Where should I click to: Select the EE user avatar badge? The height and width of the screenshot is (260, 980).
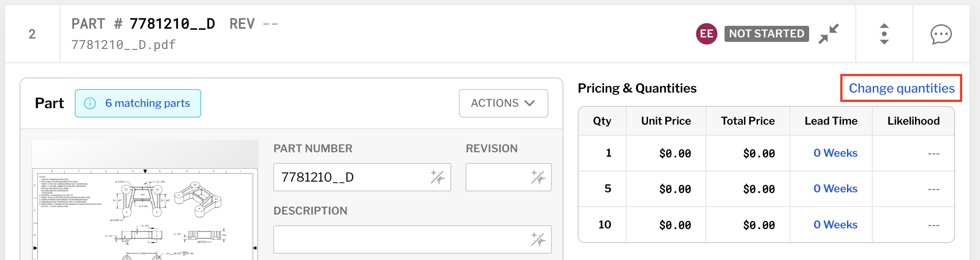coord(706,33)
